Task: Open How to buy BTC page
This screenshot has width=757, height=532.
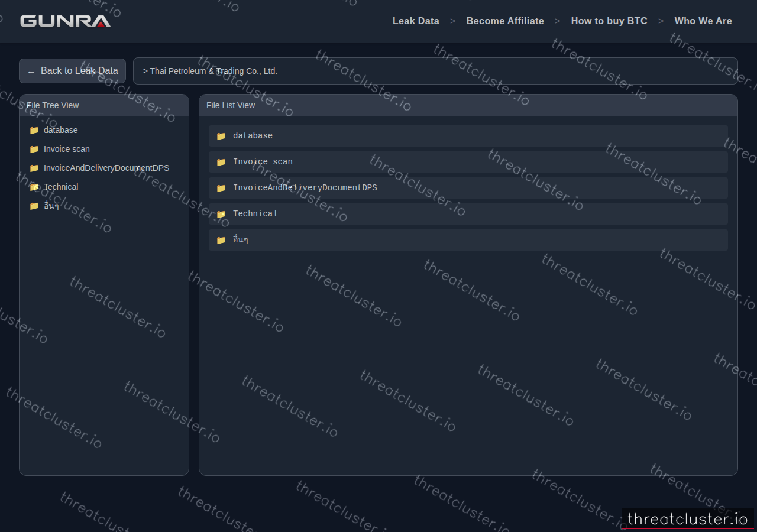Action: pos(609,21)
